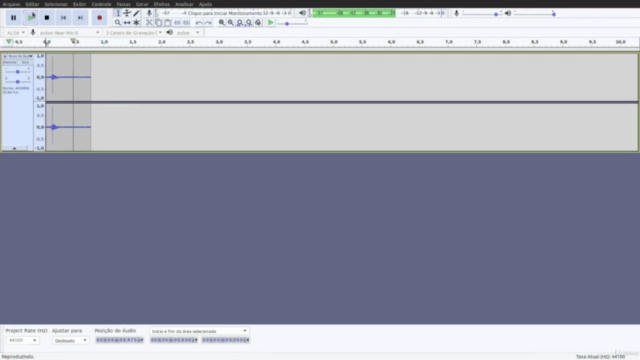The height and width of the screenshot is (360, 640).
Task: Open the Selecionar menu
Action: pos(56,4)
